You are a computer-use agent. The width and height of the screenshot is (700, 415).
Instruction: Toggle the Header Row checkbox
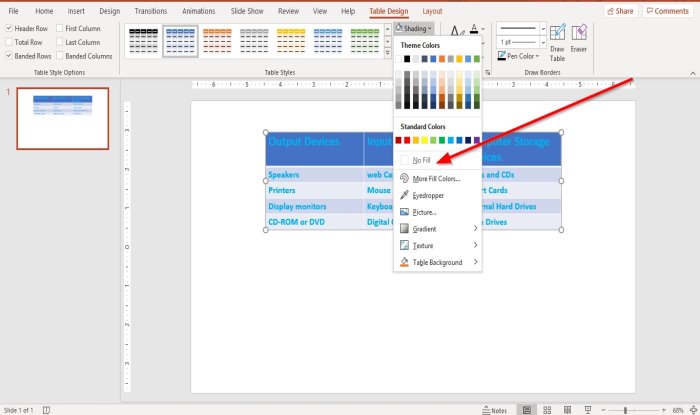click(x=9, y=28)
